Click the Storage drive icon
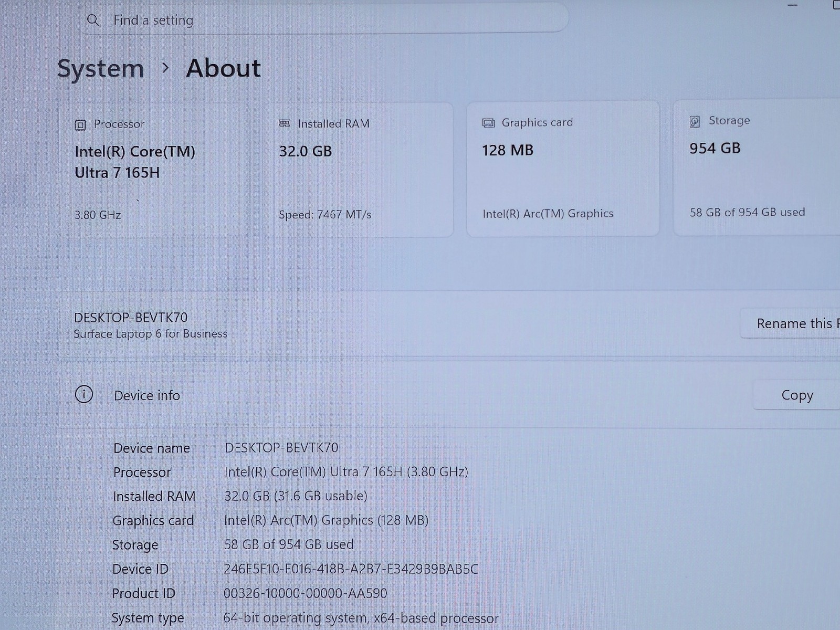Image resolution: width=840 pixels, height=630 pixels. tap(695, 121)
